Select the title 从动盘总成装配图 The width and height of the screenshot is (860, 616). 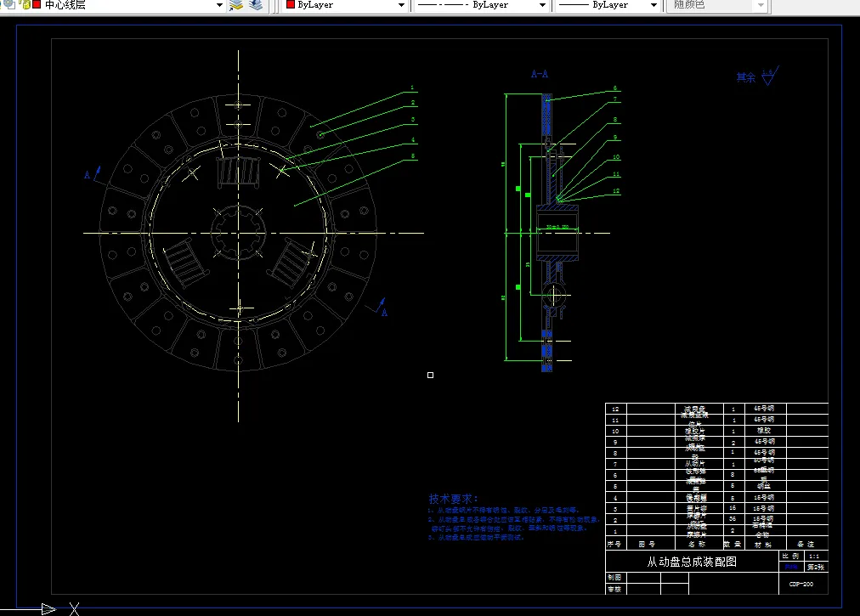point(692,562)
